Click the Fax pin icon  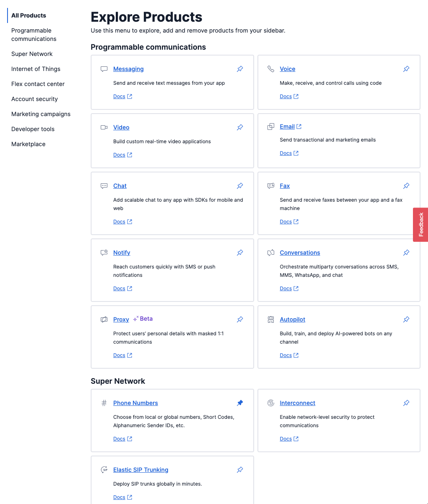coord(406,186)
